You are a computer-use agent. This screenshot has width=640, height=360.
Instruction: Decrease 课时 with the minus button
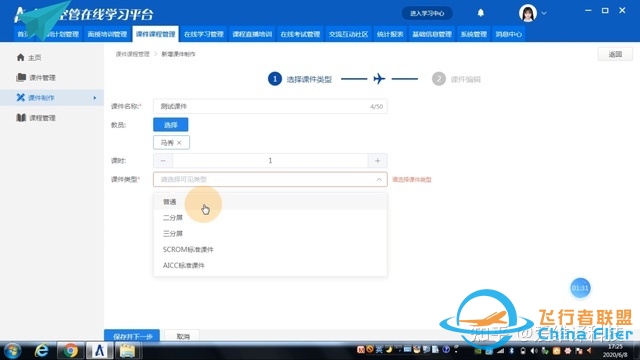pos(163,161)
